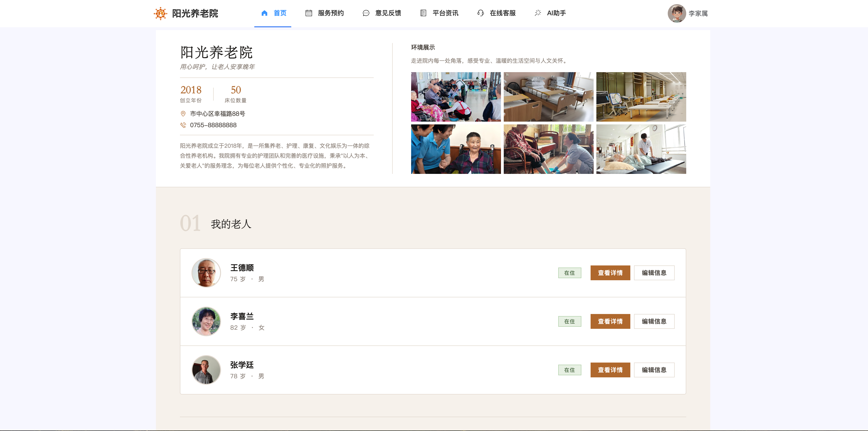Click the document icon for 平台资讯
Viewport: 868px width, 431px height.
(423, 13)
